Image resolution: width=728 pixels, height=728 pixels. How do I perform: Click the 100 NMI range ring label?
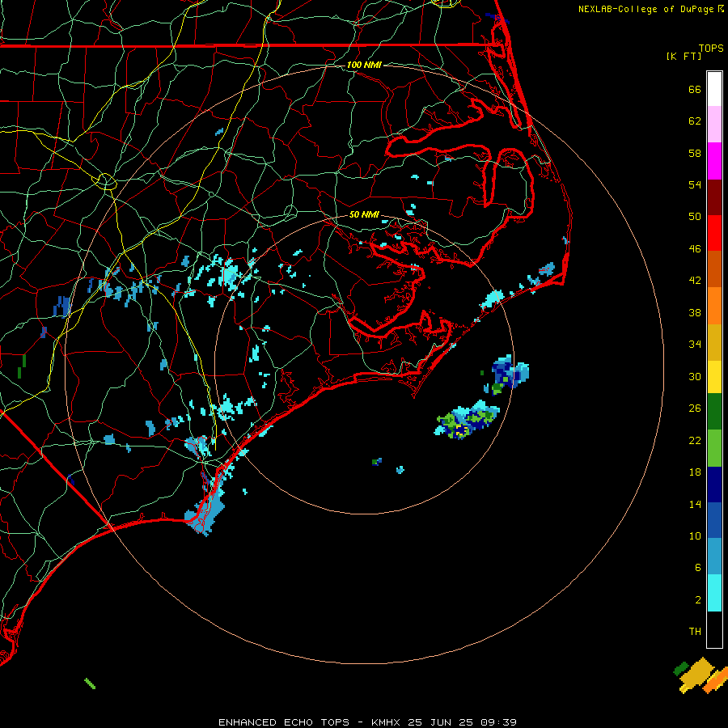[364, 65]
